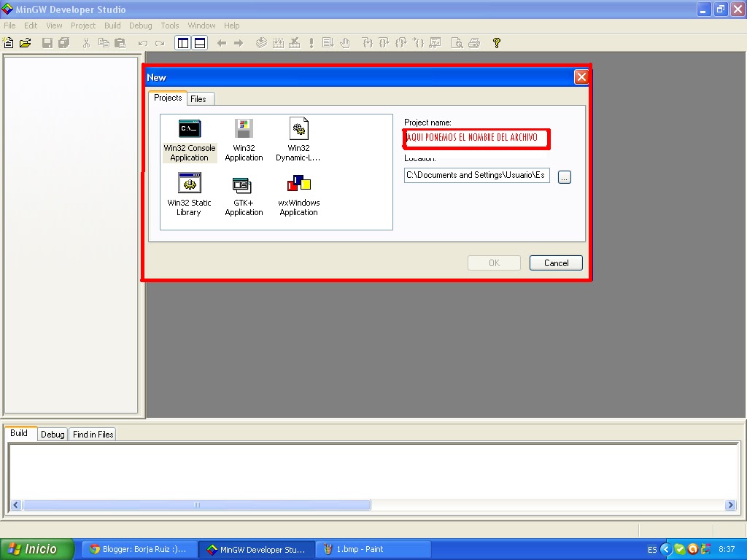
Task: Click the Build toolbar icon
Action: click(278, 43)
